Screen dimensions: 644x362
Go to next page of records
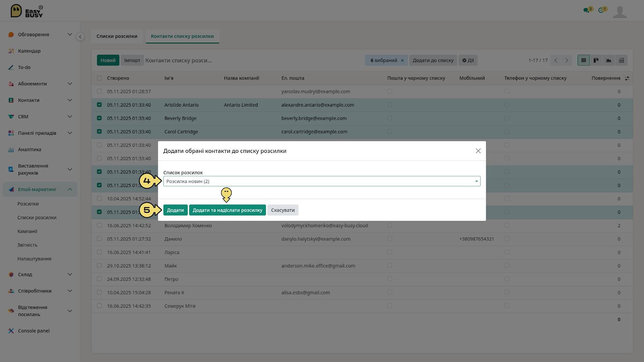point(567,60)
